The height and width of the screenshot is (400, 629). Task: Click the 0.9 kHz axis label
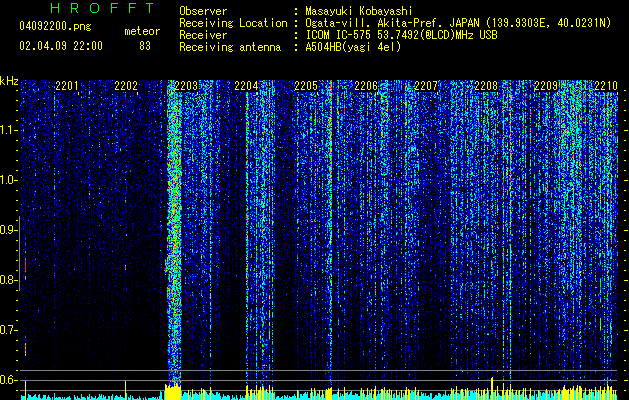pyautogui.click(x=9, y=230)
